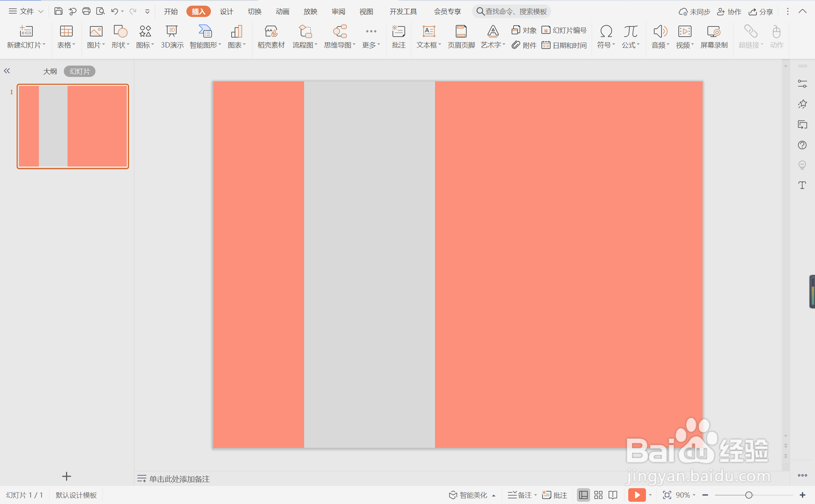Insert a 批注 comment from ribbon
Image resolution: width=815 pixels, height=504 pixels.
coord(398,37)
